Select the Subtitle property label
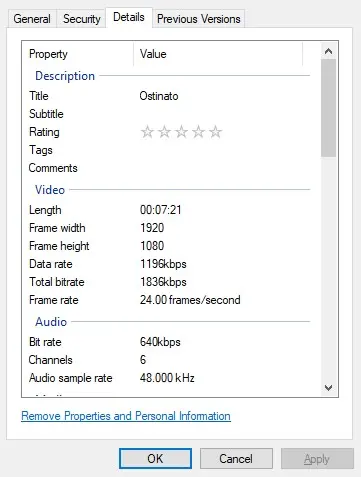The height and width of the screenshot is (477, 361). pos(46,114)
